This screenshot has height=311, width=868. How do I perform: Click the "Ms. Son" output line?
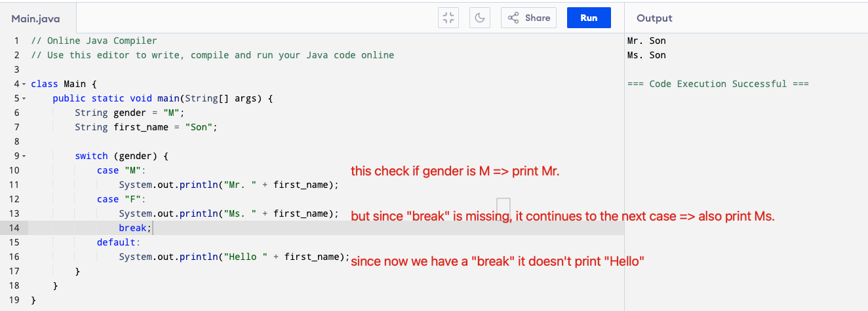[646, 55]
